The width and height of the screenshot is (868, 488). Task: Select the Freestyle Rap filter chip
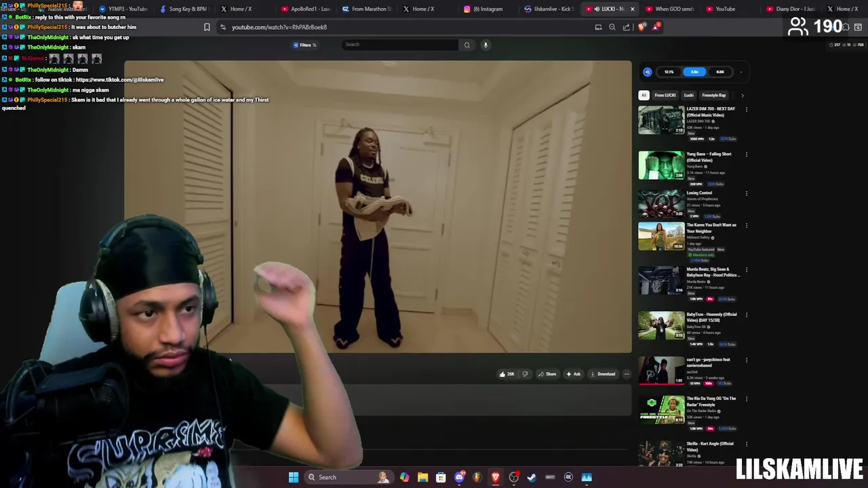tap(713, 96)
